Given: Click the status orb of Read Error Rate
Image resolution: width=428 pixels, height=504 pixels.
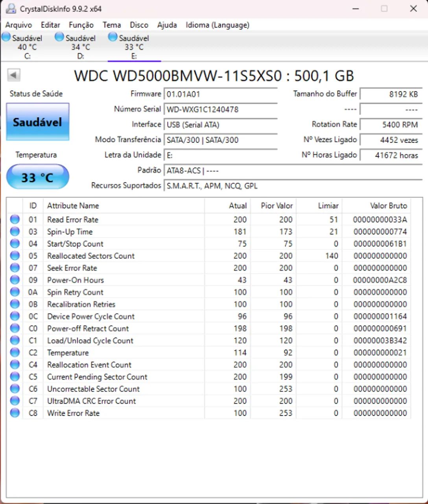Looking at the screenshot, I should pyautogui.click(x=15, y=219).
